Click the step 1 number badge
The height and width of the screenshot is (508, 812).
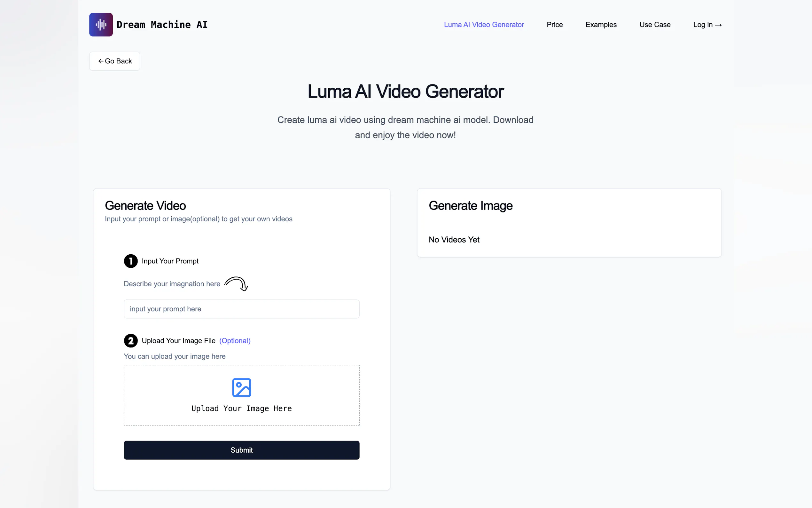pos(130,261)
